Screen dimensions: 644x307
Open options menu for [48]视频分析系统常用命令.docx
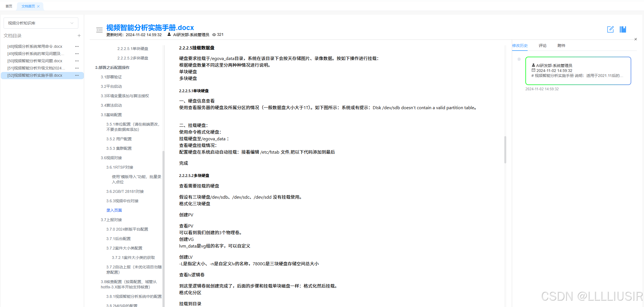(77, 46)
